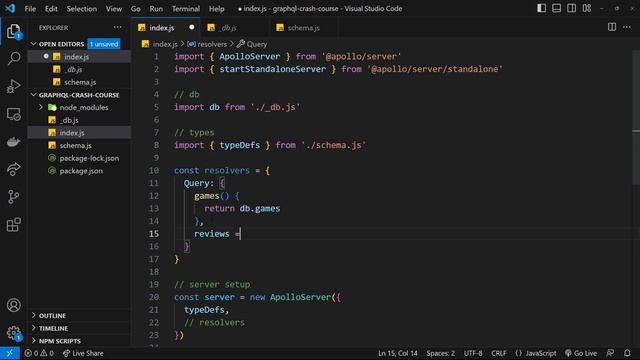Open _db.js in the project file tree
The height and width of the screenshot is (360, 640).
click(79, 120)
